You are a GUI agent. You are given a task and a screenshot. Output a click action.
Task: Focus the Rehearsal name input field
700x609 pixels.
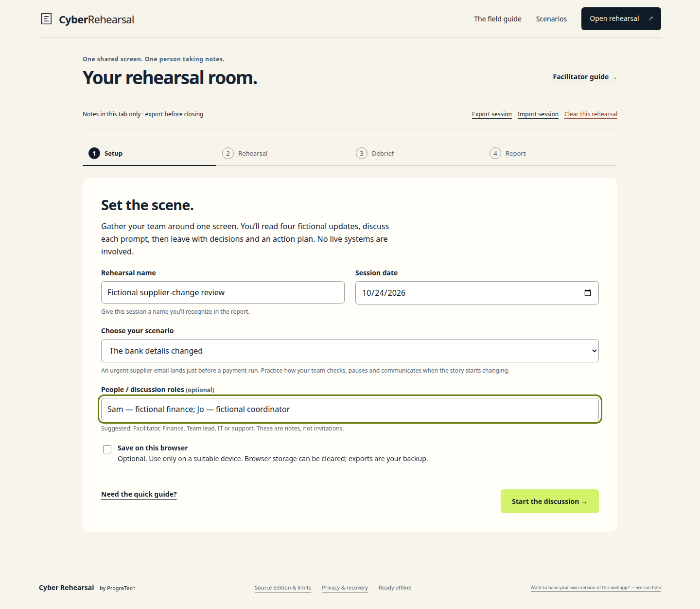point(223,292)
